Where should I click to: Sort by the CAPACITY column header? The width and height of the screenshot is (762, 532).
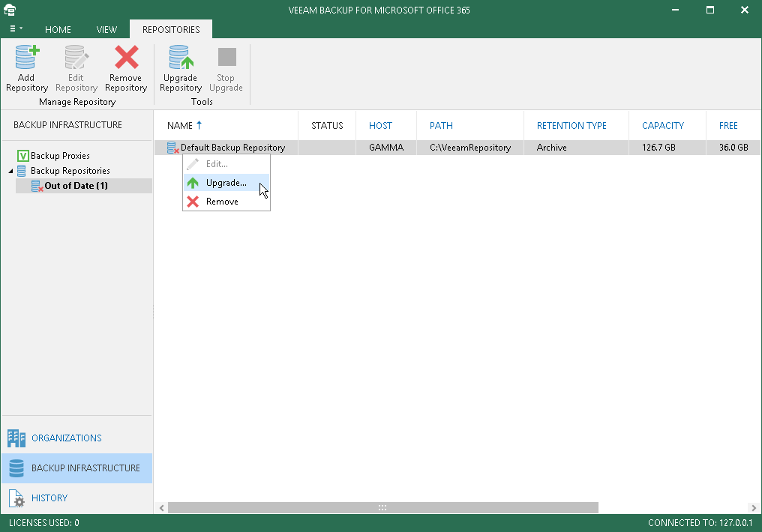(663, 126)
